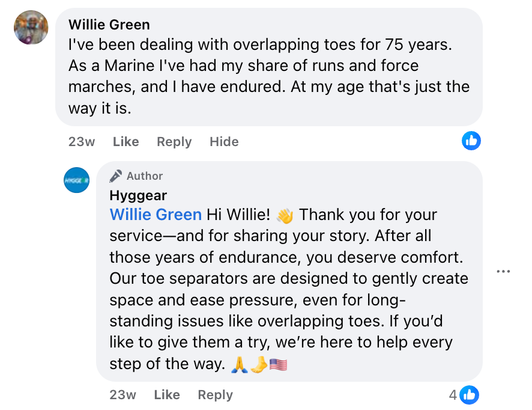Reply to Willie Green's comment
This screenshot has height=410, width=532.
(x=174, y=142)
